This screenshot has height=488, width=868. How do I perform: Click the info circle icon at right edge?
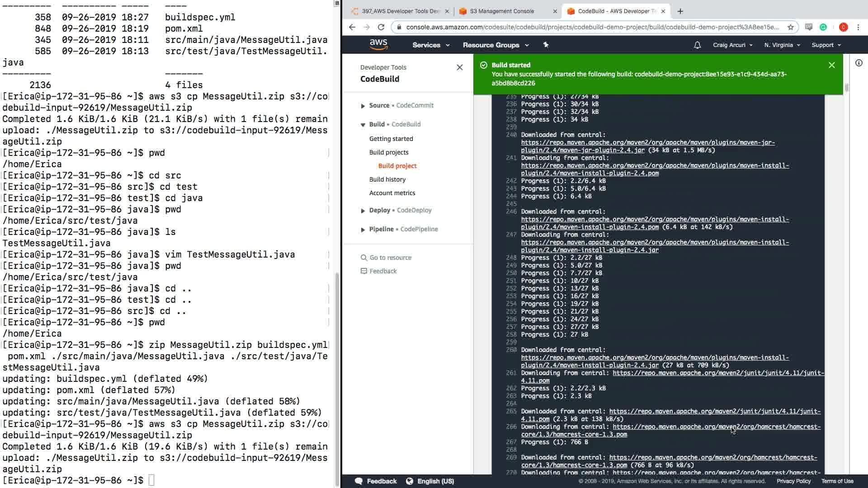pyautogui.click(x=859, y=63)
